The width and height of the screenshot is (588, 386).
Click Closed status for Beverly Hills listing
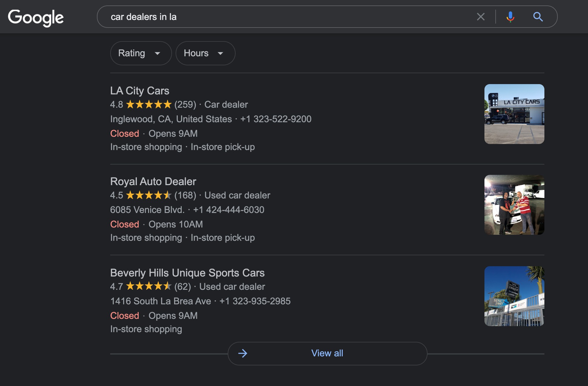[125, 316]
